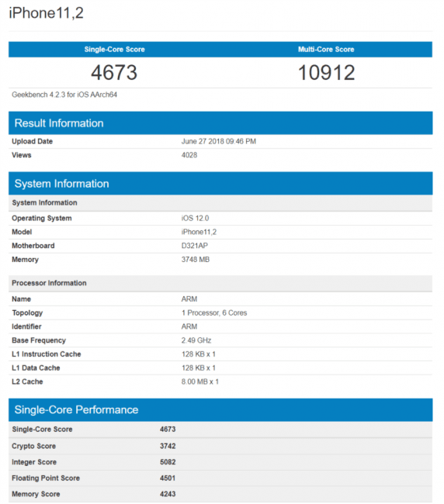Click the Model value iPhone11,2 in the table

coord(199,232)
